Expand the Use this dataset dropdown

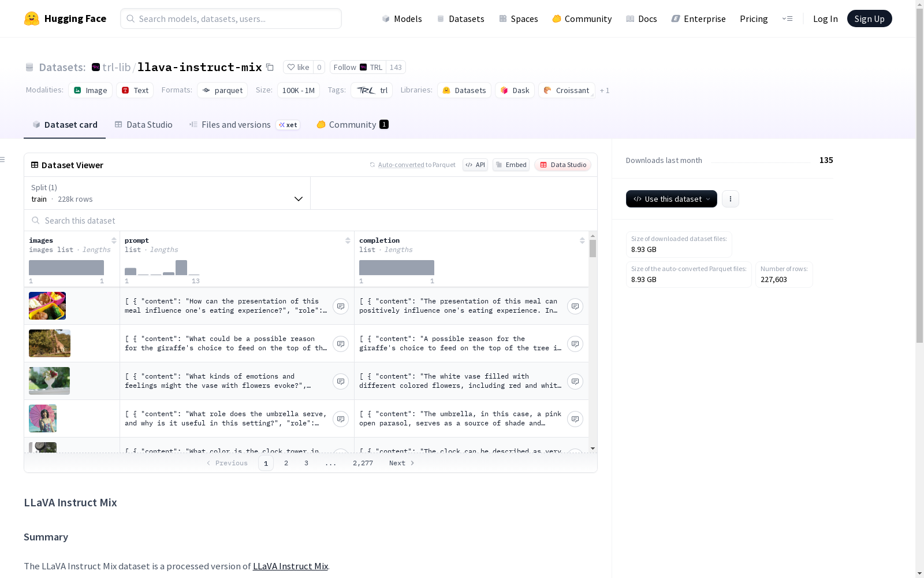pyautogui.click(x=672, y=199)
